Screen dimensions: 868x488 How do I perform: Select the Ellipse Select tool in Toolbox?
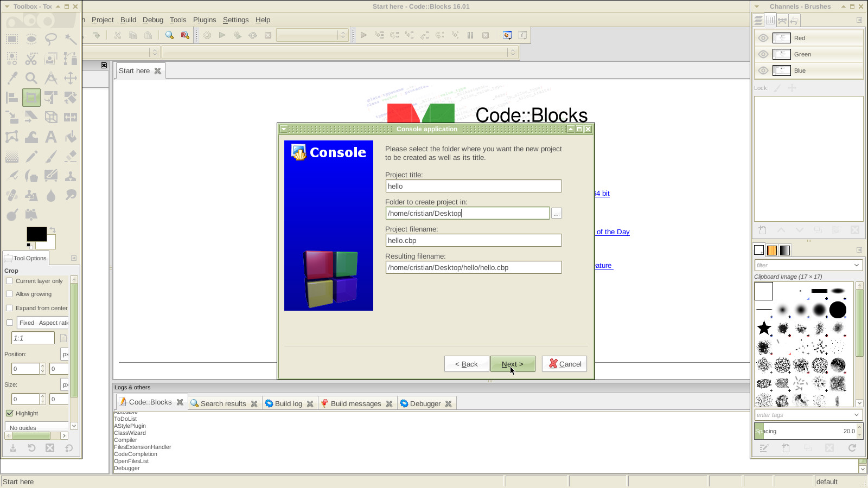31,39
